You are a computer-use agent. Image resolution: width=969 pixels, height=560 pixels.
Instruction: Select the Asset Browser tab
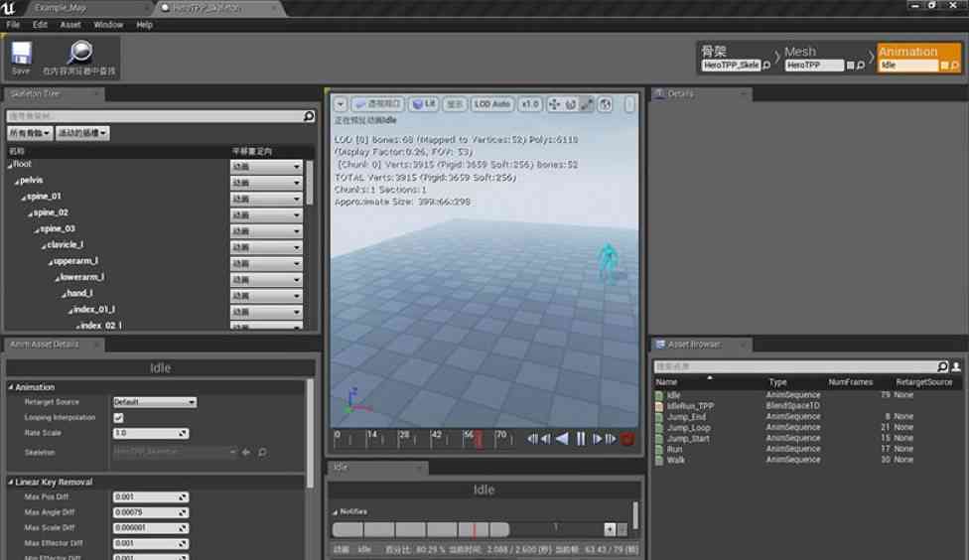pyautogui.click(x=700, y=345)
